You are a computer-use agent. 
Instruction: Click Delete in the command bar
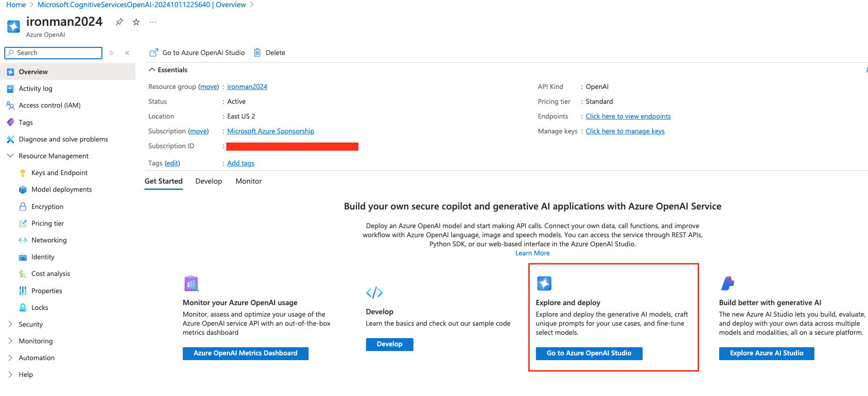(x=269, y=53)
